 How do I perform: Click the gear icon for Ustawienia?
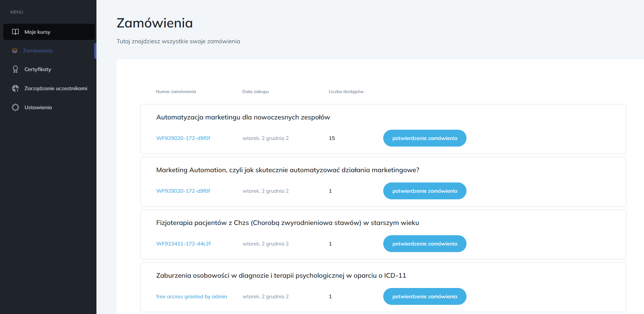point(15,107)
